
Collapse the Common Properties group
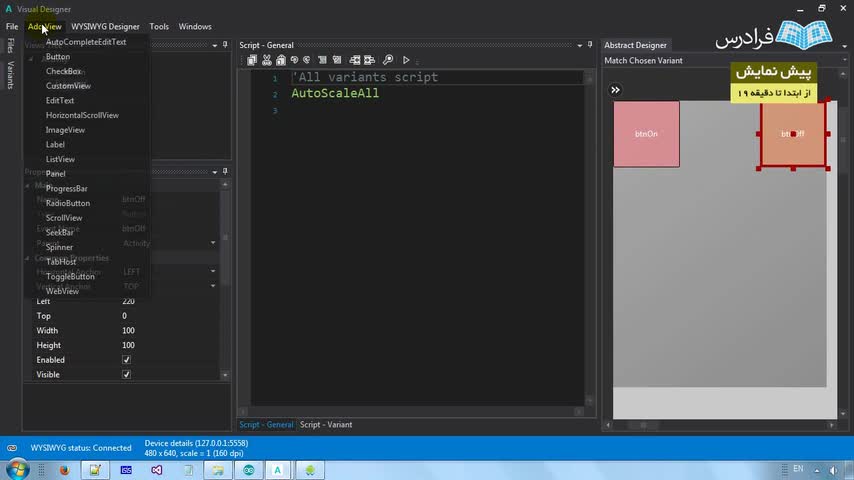[28, 258]
